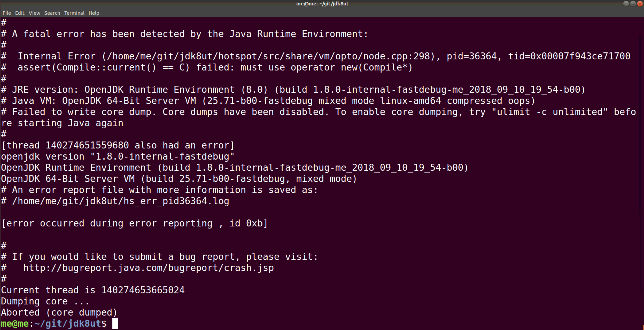Screen dimensions: 644x330
Task: Open the Help menu
Action: [x=94, y=13]
